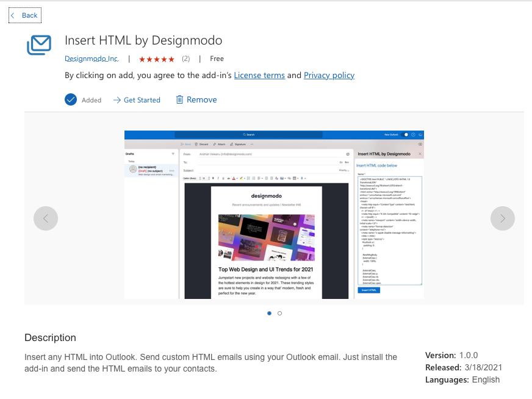The width and height of the screenshot is (532, 399).
Task: Open the License terms link
Action: 259,75
